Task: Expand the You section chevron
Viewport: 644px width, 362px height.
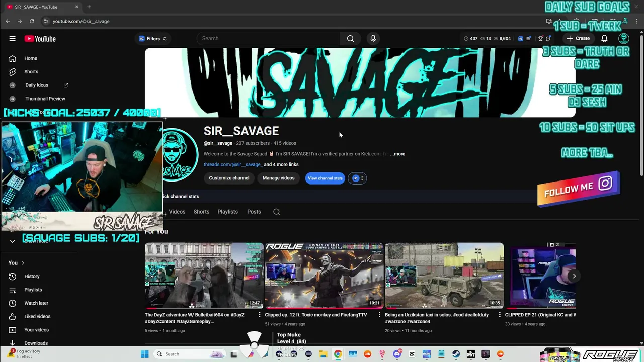Action: pos(23,263)
